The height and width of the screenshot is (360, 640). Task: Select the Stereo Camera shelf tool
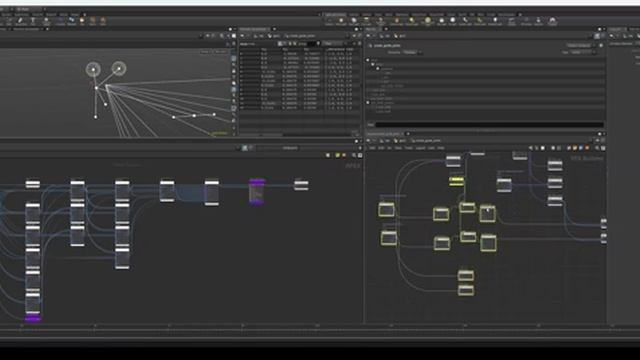(x=511, y=21)
